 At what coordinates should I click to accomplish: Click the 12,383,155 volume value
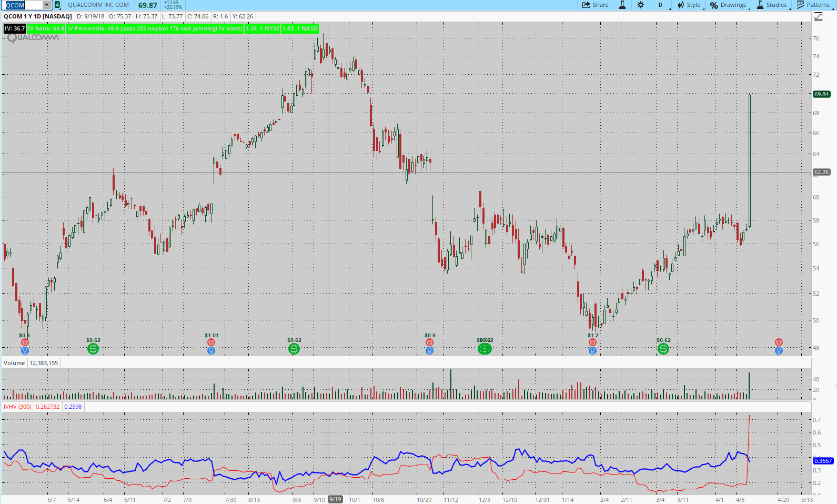(x=44, y=363)
